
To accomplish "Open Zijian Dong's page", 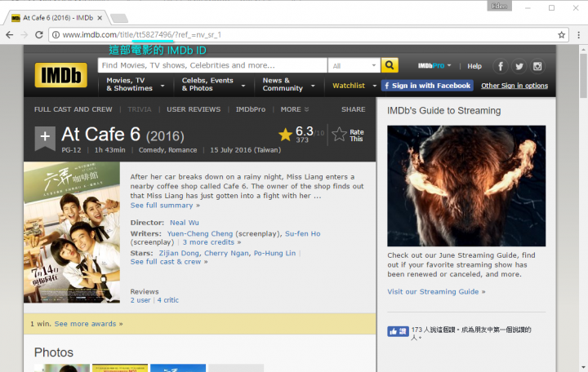I will click(x=179, y=253).
